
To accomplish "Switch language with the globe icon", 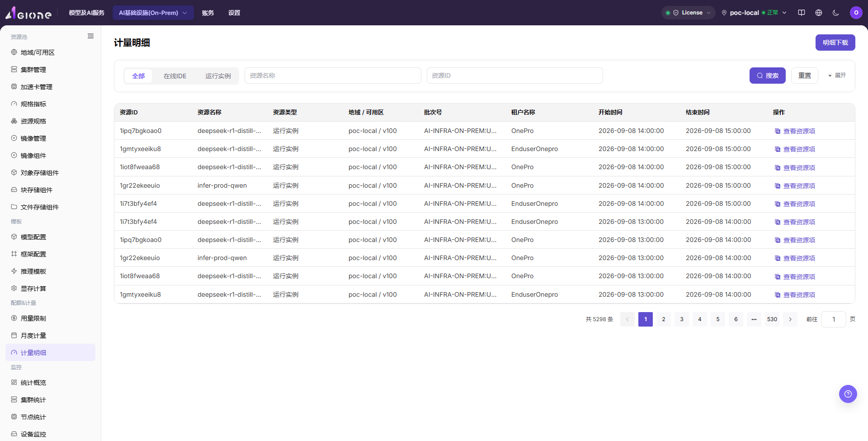I will [819, 13].
